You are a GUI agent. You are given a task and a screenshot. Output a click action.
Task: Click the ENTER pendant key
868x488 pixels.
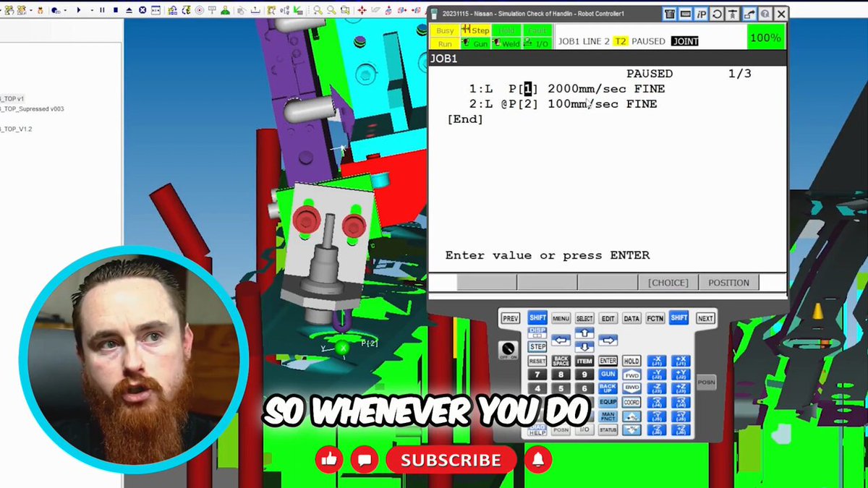(608, 361)
